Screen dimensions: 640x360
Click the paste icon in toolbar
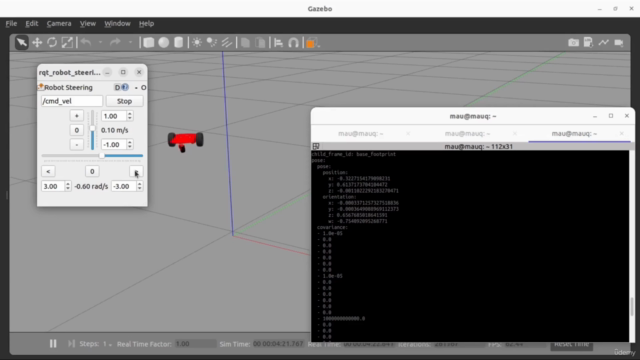coord(260,42)
